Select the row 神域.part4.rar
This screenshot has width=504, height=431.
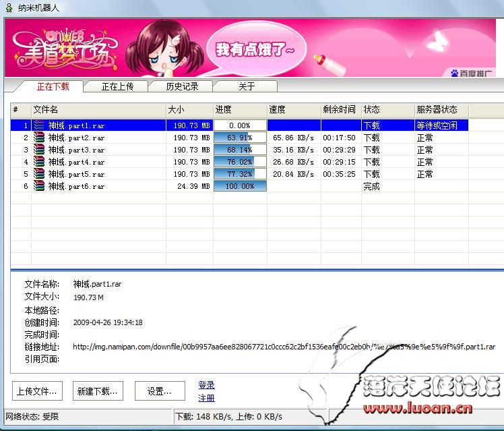[239, 162]
